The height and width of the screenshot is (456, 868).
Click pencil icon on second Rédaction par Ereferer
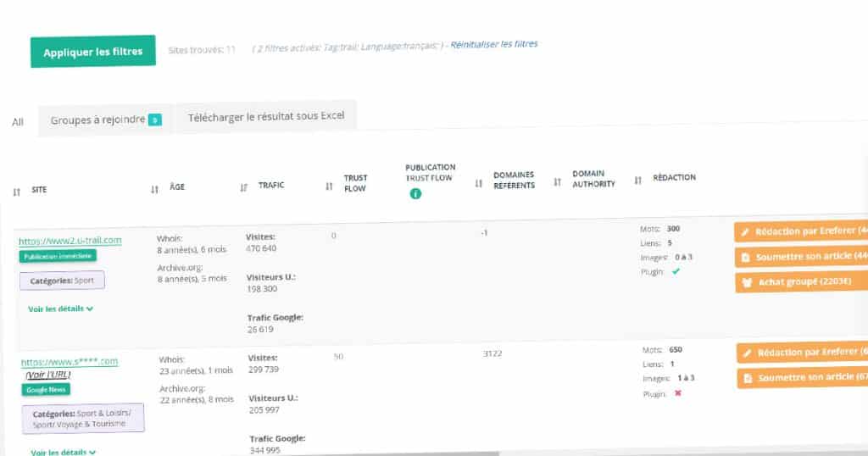point(748,353)
